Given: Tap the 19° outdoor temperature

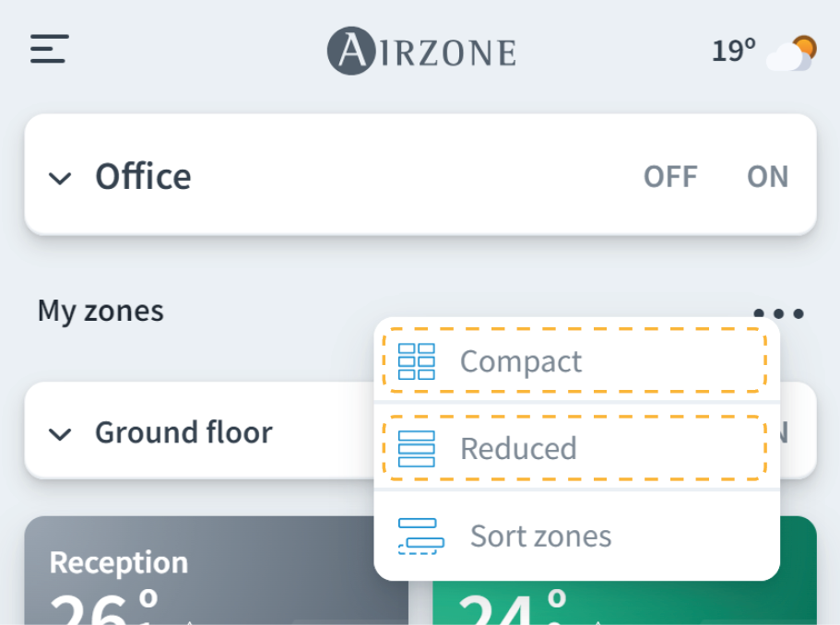Looking at the screenshot, I should (733, 51).
